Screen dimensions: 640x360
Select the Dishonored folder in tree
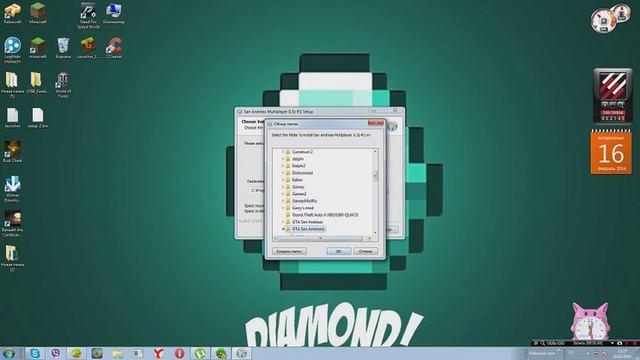click(302, 173)
